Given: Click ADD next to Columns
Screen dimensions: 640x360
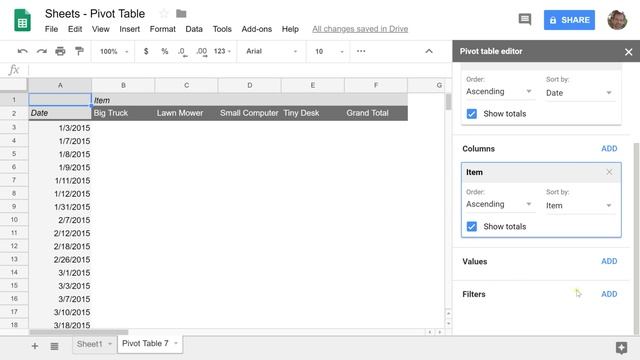Looking at the screenshot, I should pyautogui.click(x=609, y=149).
